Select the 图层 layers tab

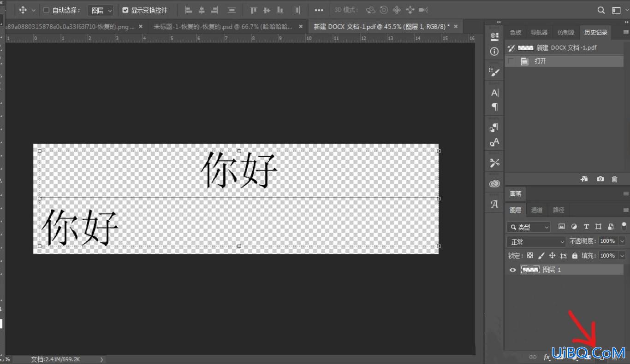[515, 210]
